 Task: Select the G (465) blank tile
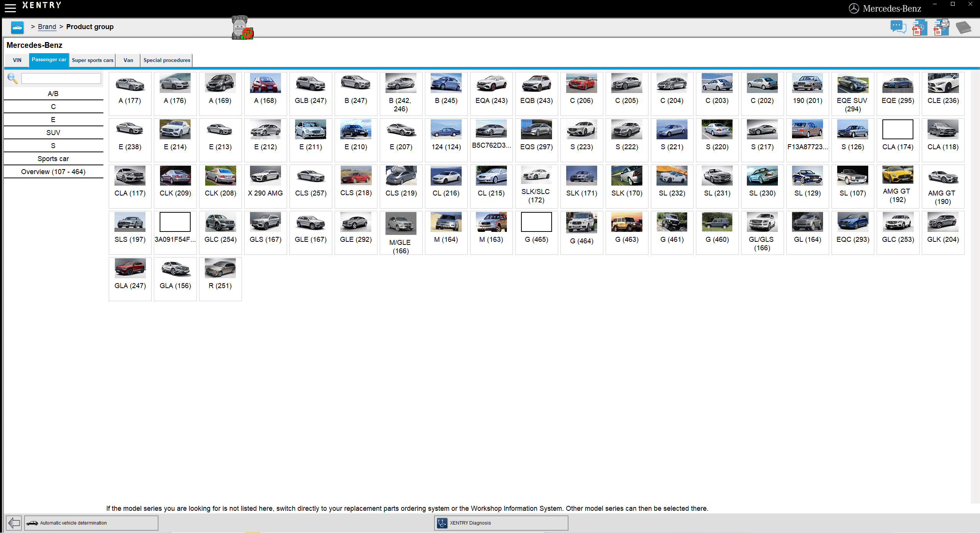point(537,233)
